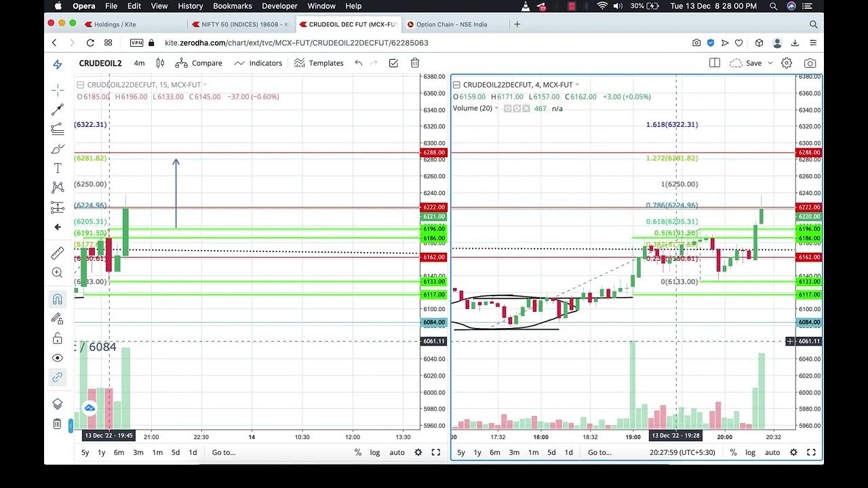This screenshot has height=488, width=868.
Task: Open chart settings gear in top toolbar
Action: [x=787, y=63]
